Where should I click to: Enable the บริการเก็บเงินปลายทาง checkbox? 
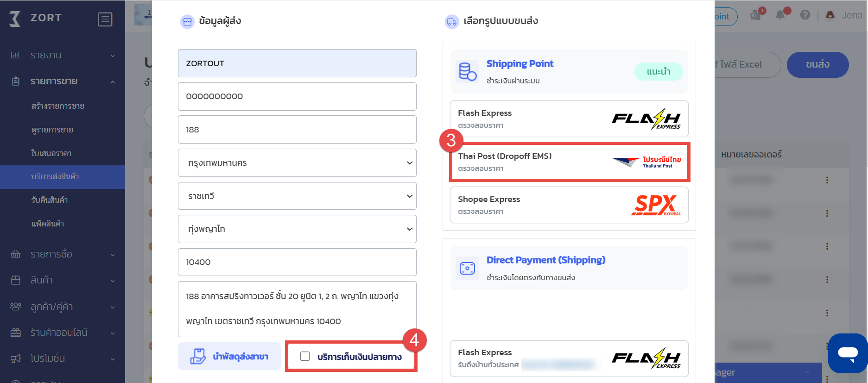[305, 356]
